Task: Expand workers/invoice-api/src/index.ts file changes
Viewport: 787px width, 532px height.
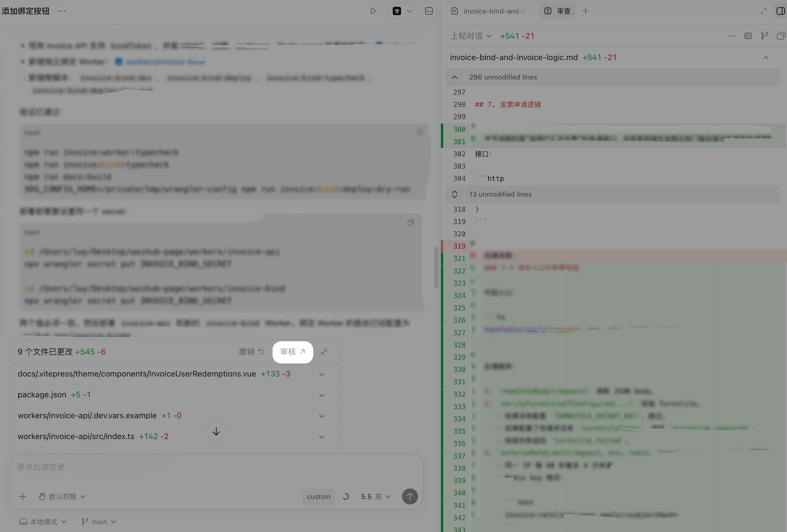Action: coord(322,437)
